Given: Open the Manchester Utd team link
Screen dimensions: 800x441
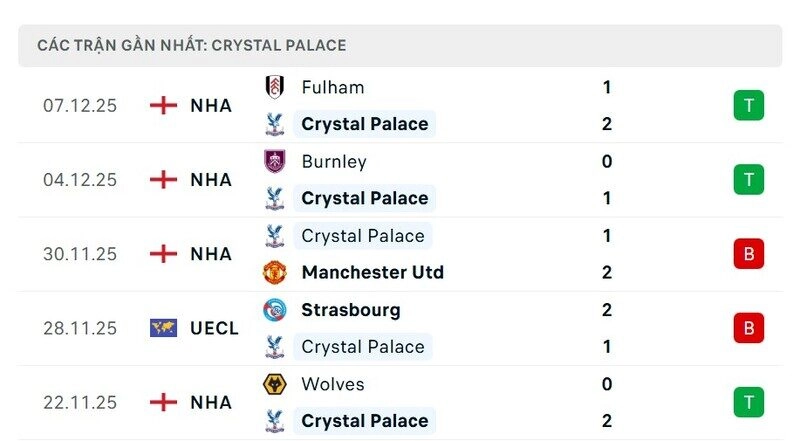Looking at the screenshot, I should 372,272.
